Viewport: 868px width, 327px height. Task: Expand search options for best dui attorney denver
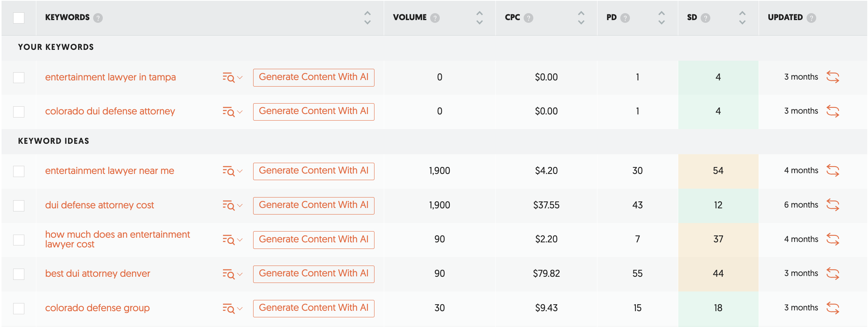pyautogui.click(x=232, y=274)
